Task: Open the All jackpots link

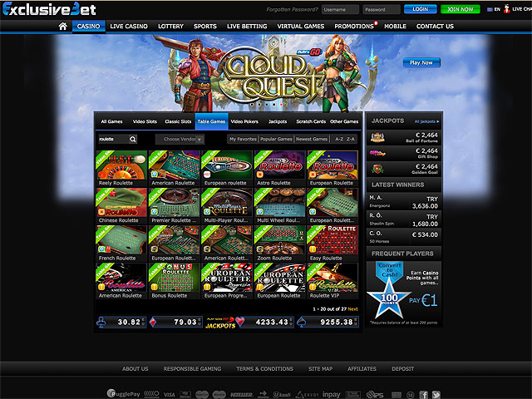Action: [426, 121]
